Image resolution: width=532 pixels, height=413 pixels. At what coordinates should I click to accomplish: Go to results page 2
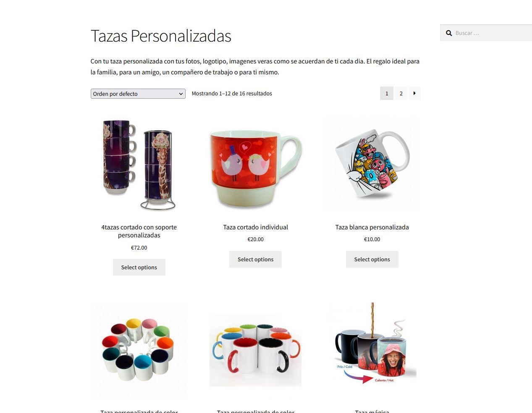[x=401, y=93]
